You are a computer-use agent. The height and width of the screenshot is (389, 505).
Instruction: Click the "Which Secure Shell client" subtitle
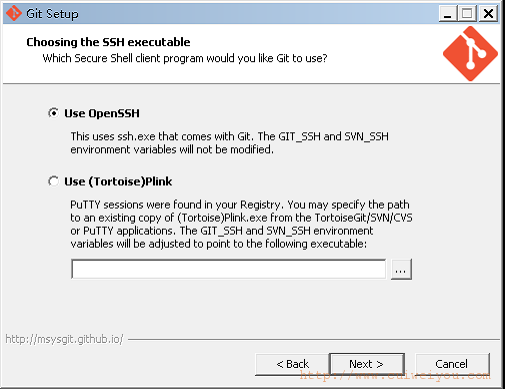pyautogui.click(x=185, y=58)
